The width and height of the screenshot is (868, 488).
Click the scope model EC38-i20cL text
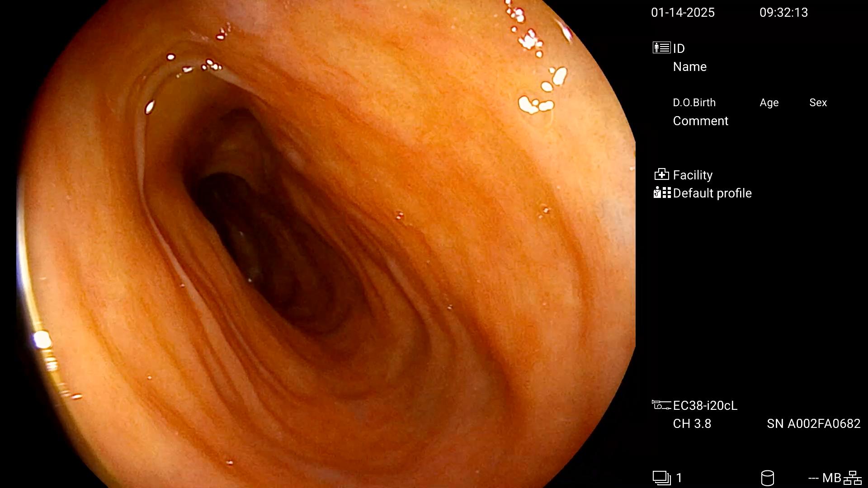705,406
